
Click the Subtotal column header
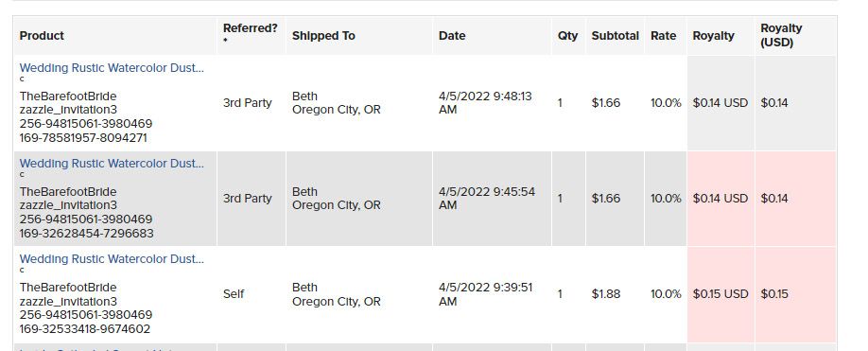[x=615, y=35]
